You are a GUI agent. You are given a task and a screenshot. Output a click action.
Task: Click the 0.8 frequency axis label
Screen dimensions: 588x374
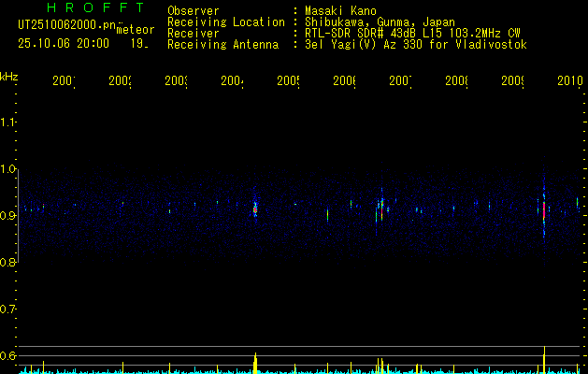click(7, 262)
